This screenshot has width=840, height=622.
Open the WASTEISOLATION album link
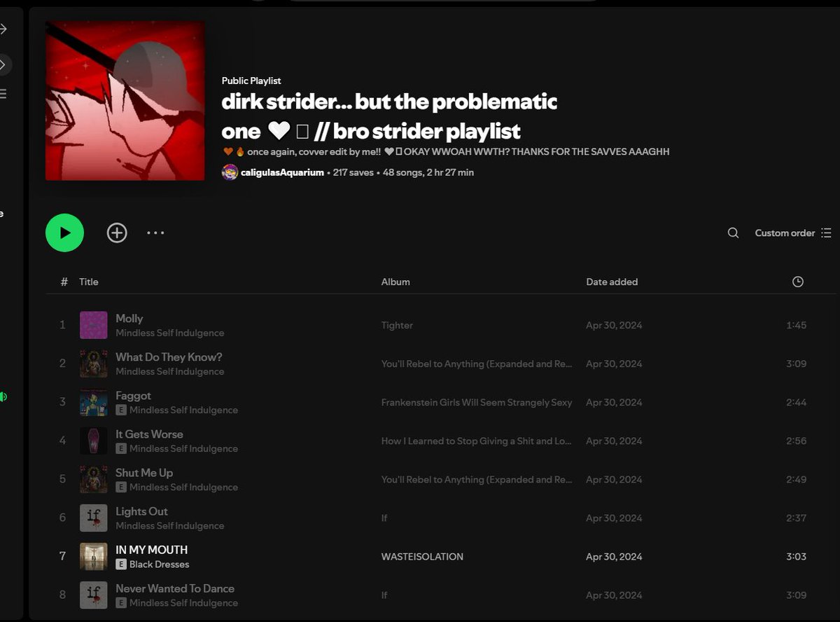click(x=421, y=556)
